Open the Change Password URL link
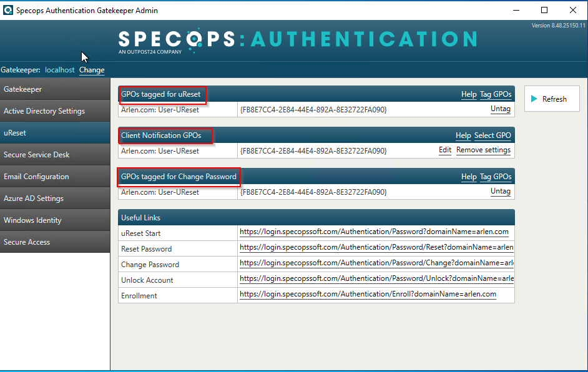Viewport: 588px width, 372px height. tap(376, 263)
